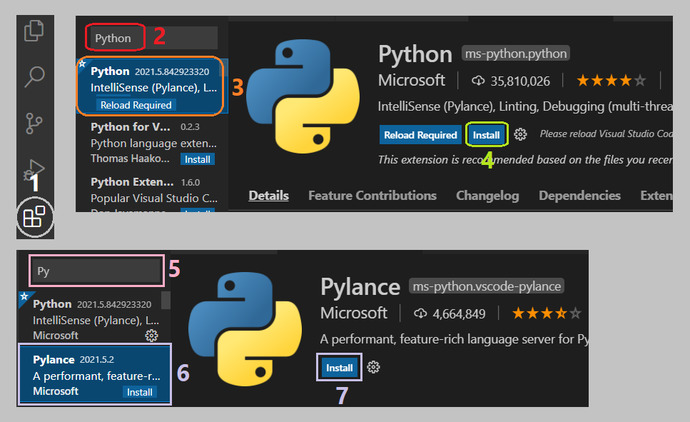This screenshot has height=422, width=690.
Task: Open the gear menu beside Pylance Install
Action: click(x=374, y=367)
